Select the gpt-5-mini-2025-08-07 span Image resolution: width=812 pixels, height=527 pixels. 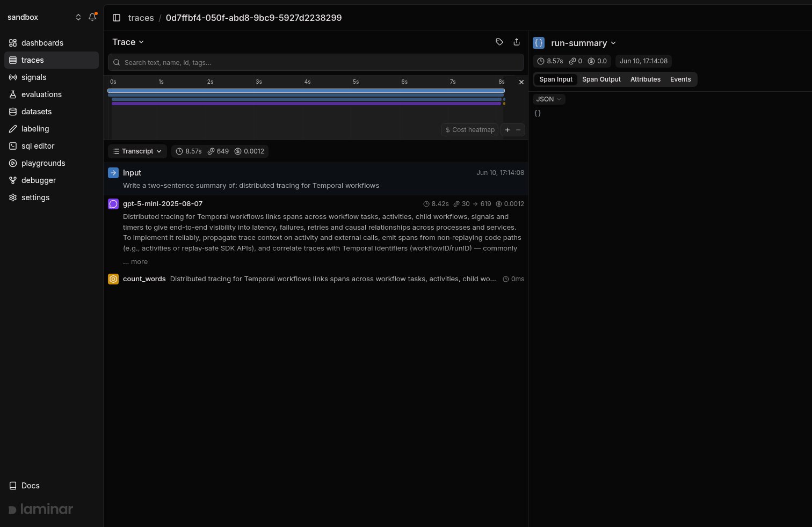tap(316, 233)
